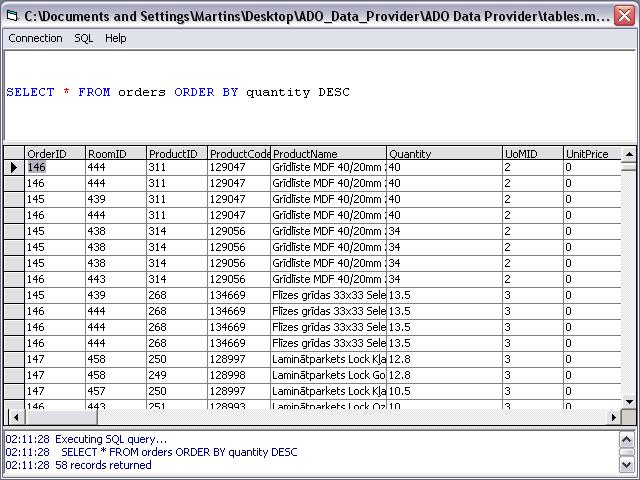
Task: Click the Quantity column header
Action: coord(443,154)
